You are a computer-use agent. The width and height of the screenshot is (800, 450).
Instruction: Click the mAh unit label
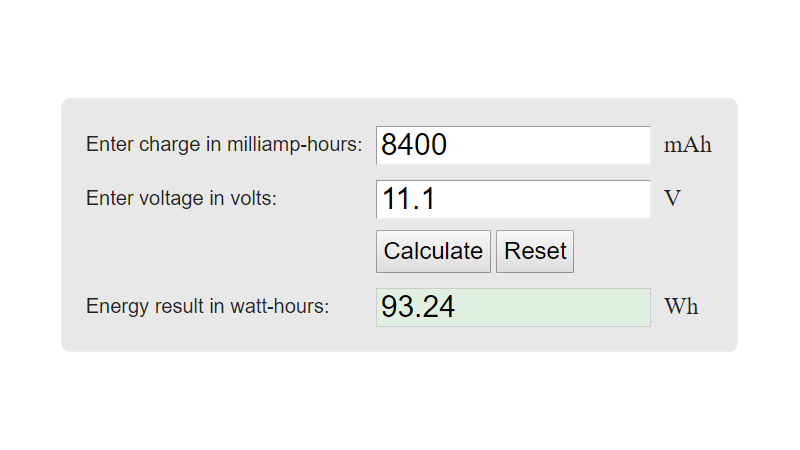[x=687, y=145]
